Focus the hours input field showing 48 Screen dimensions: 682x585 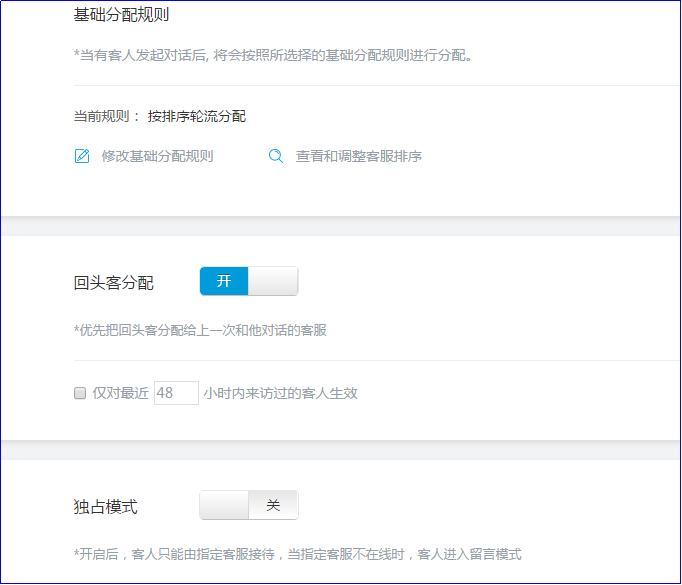point(176,393)
